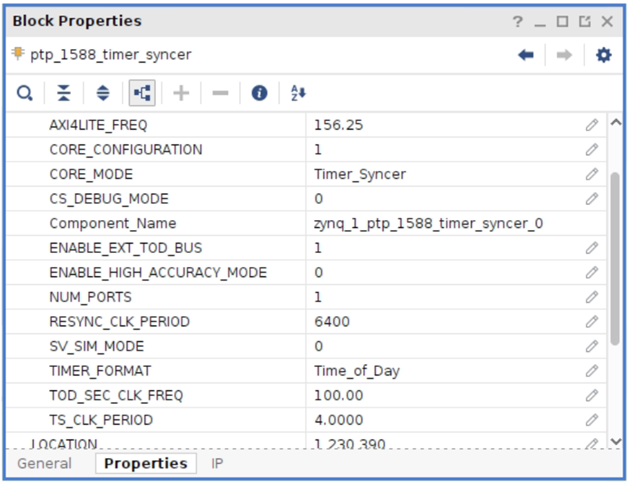Toggle the group by category tree icon
Screen dimensions: 628x484
coord(141,93)
